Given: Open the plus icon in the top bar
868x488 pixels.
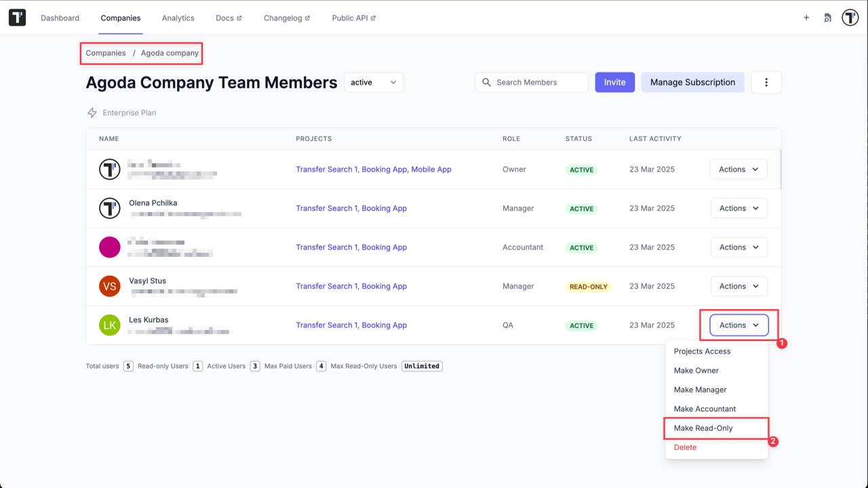Looking at the screenshot, I should pos(806,18).
